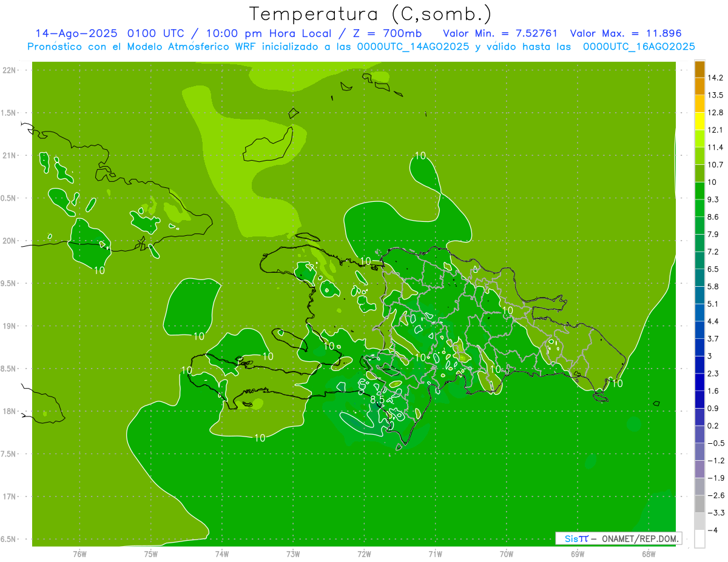Click the 0.9 colorbar label
Screen dimensions: 728x562
[x=713, y=409]
